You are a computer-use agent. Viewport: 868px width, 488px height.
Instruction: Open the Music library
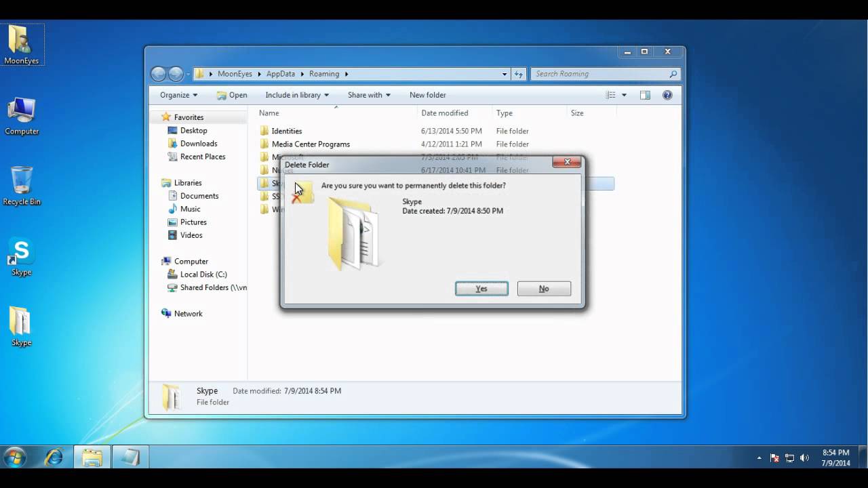point(190,209)
